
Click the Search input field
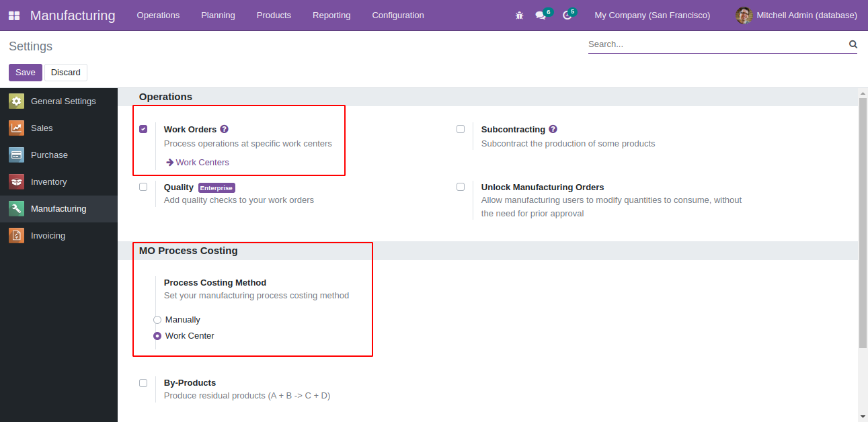[717, 44]
